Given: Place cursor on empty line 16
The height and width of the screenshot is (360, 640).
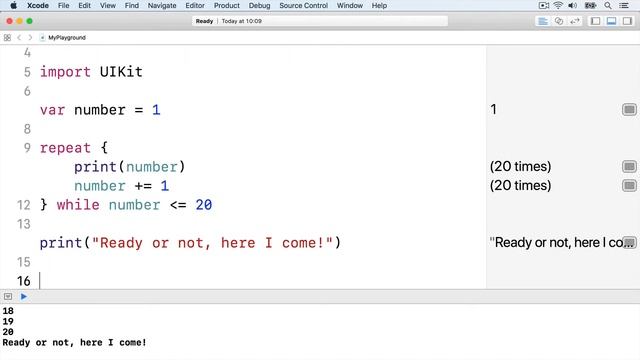Looking at the screenshot, I should [261, 281].
